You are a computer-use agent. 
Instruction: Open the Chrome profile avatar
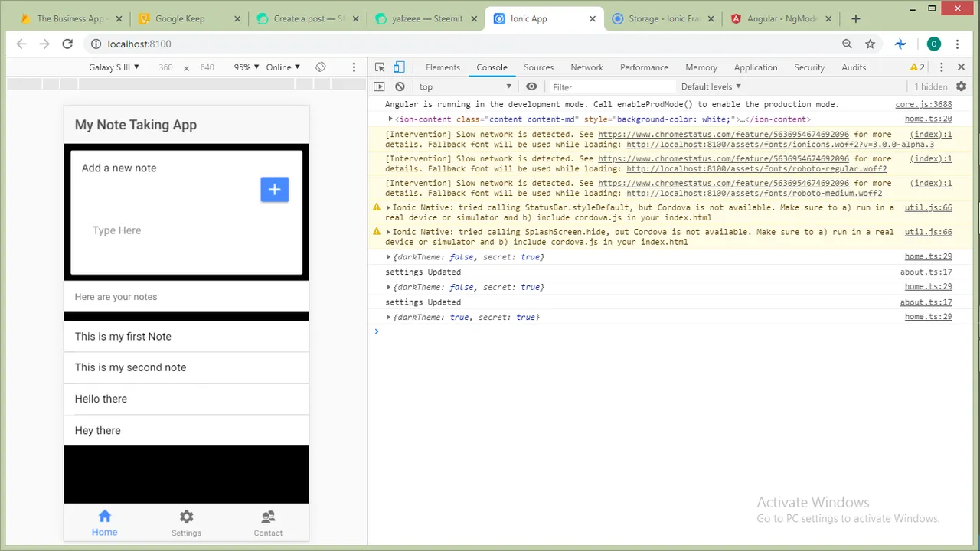click(x=933, y=44)
